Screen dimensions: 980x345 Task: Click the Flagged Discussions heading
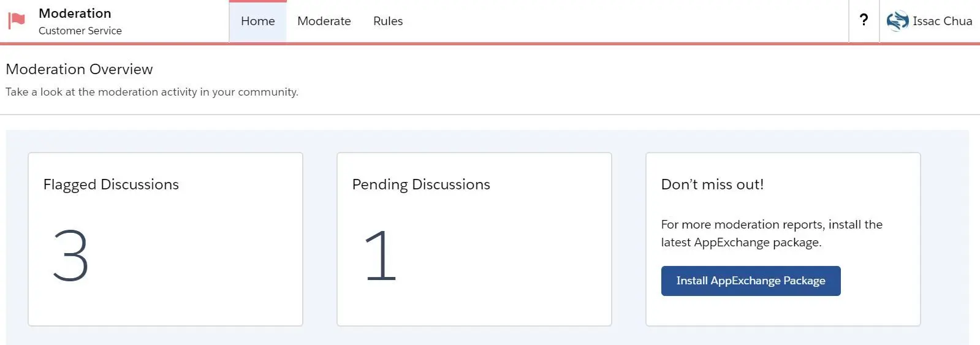click(x=111, y=184)
